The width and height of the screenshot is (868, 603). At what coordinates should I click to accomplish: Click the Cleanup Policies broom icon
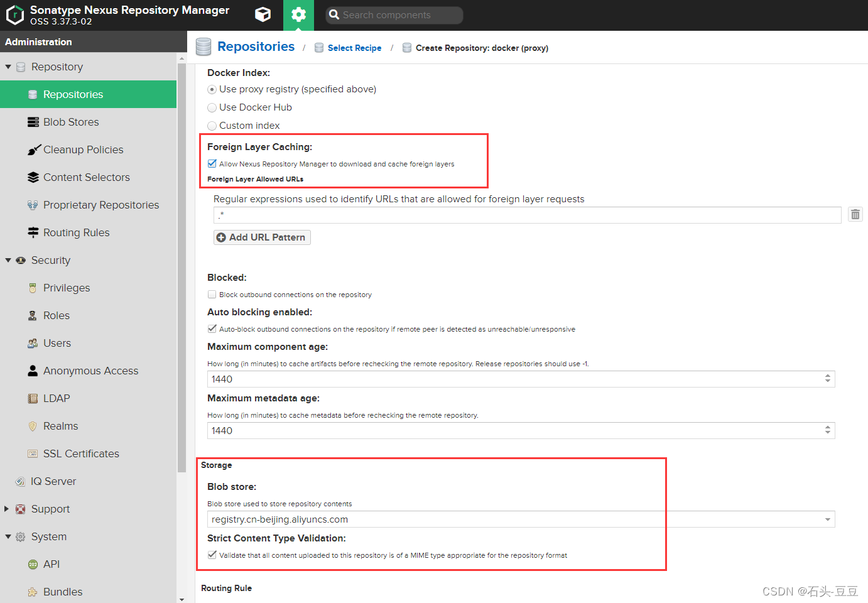33,149
